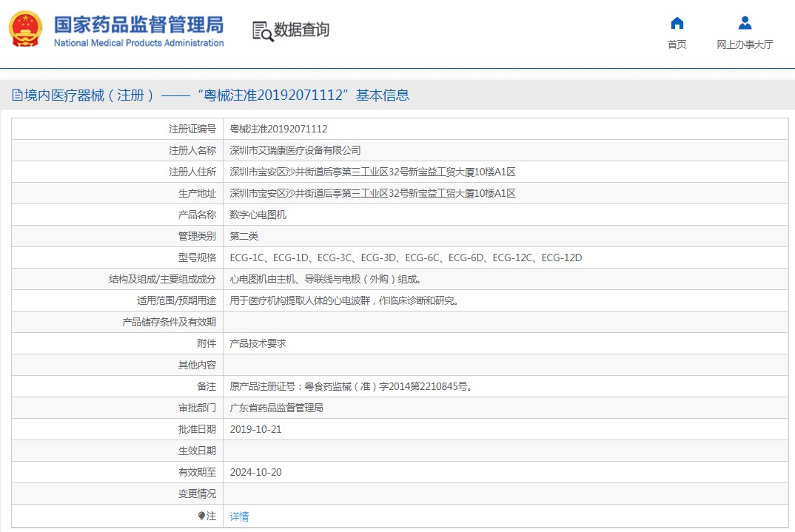The height and width of the screenshot is (532, 795).
Task: Click the 批准日期 row label
Action: 197,429
